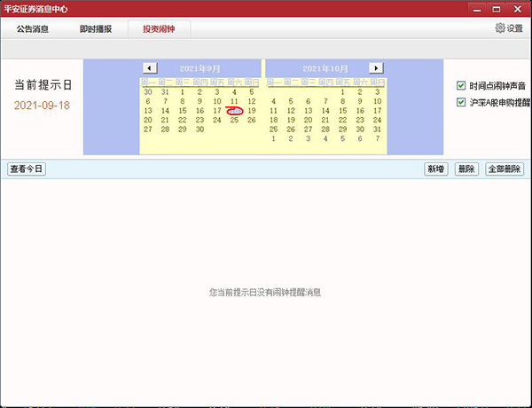Select September 26 in calendar

[252, 120]
